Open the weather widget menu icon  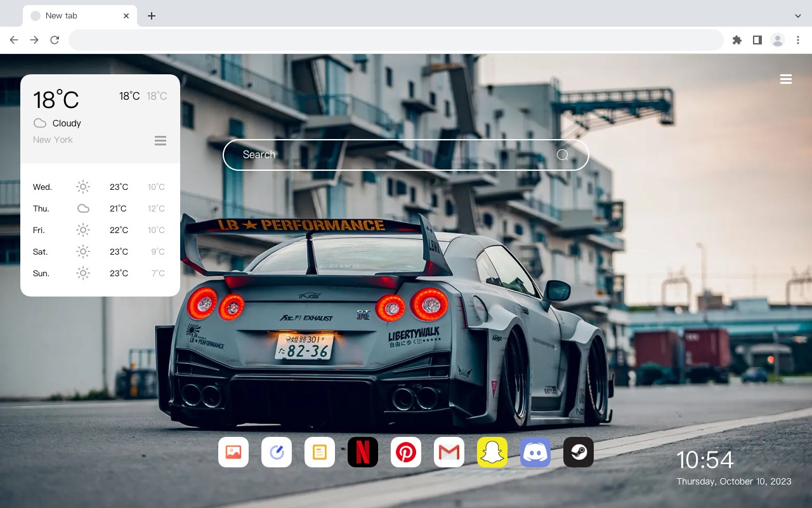[160, 140]
